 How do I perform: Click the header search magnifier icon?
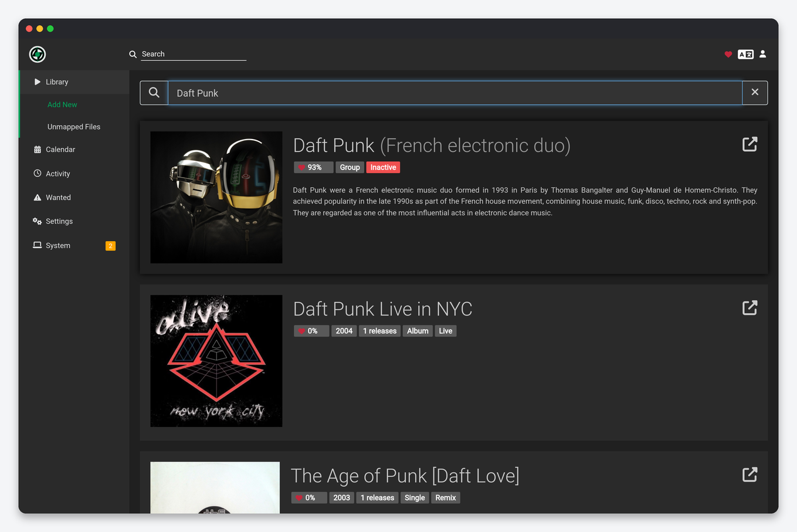(133, 54)
